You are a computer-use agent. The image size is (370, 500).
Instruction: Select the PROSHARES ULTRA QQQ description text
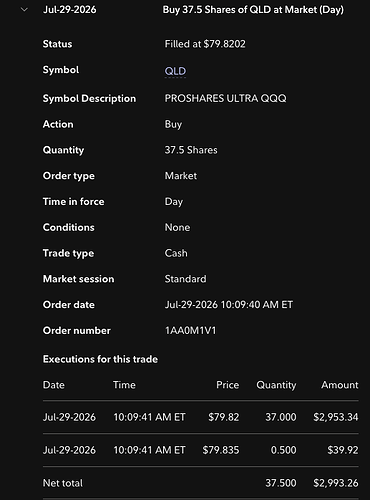(x=225, y=98)
